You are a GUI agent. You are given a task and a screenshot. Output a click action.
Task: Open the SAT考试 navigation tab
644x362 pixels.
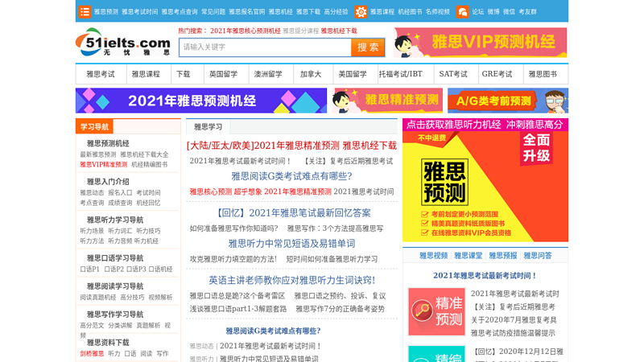pyautogui.click(x=453, y=74)
